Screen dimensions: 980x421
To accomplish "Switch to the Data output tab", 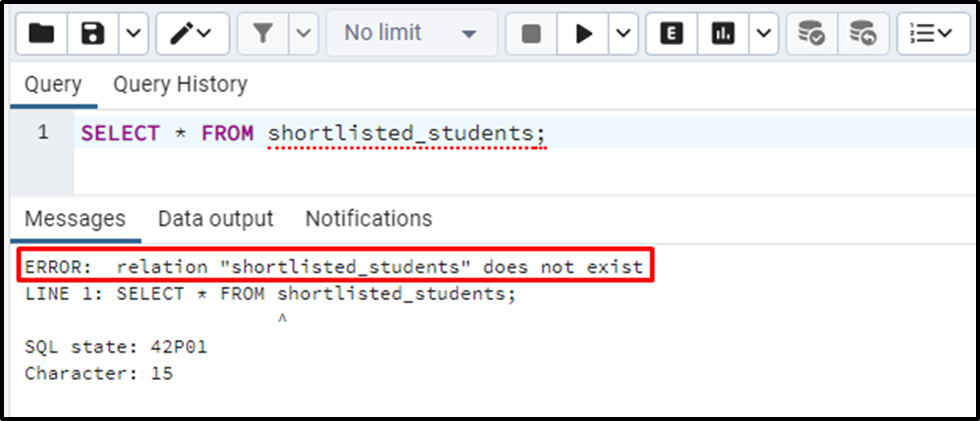I will click(216, 219).
